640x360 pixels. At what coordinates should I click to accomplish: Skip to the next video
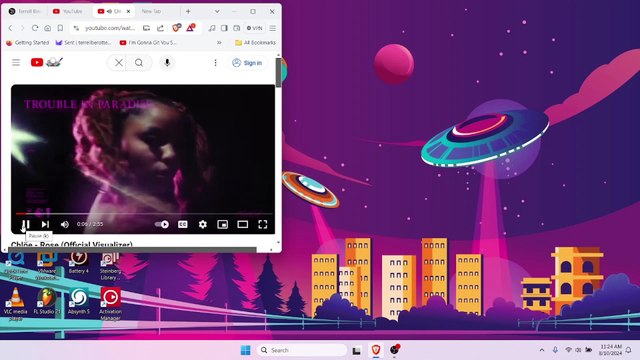(x=45, y=224)
